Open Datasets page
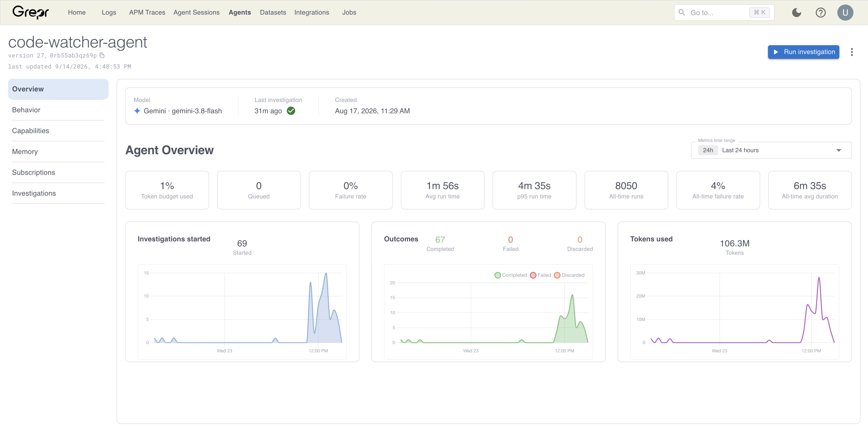Screen dimensions: 868x435 [273, 13]
